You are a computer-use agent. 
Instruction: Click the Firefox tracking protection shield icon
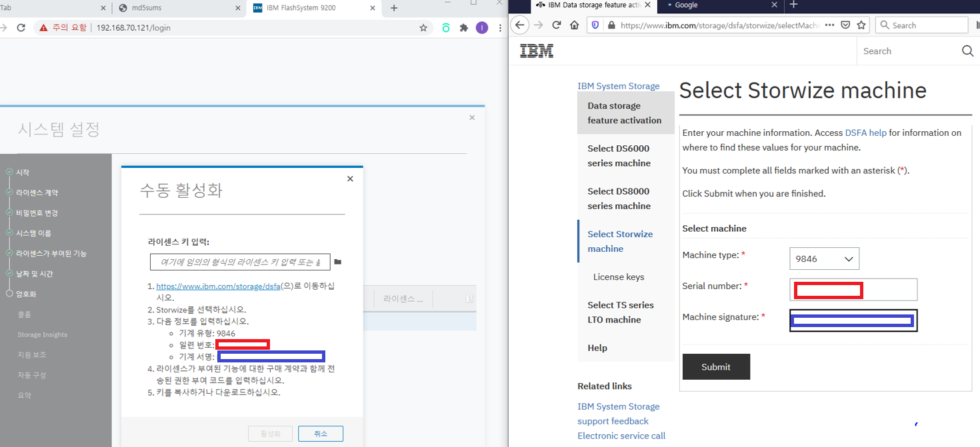pyautogui.click(x=594, y=25)
